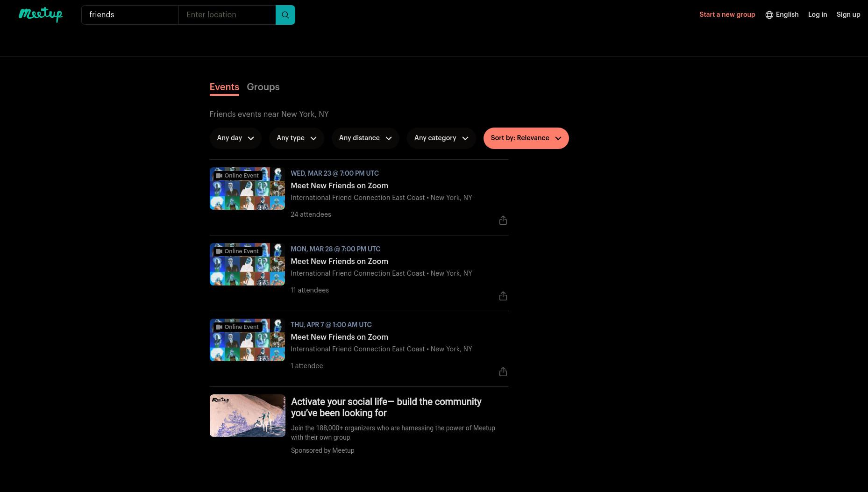Viewport: 868px width, 492px height.
Task: Open Meet New Friends on Zoom, Mar 28
Action: click(339, 262)
